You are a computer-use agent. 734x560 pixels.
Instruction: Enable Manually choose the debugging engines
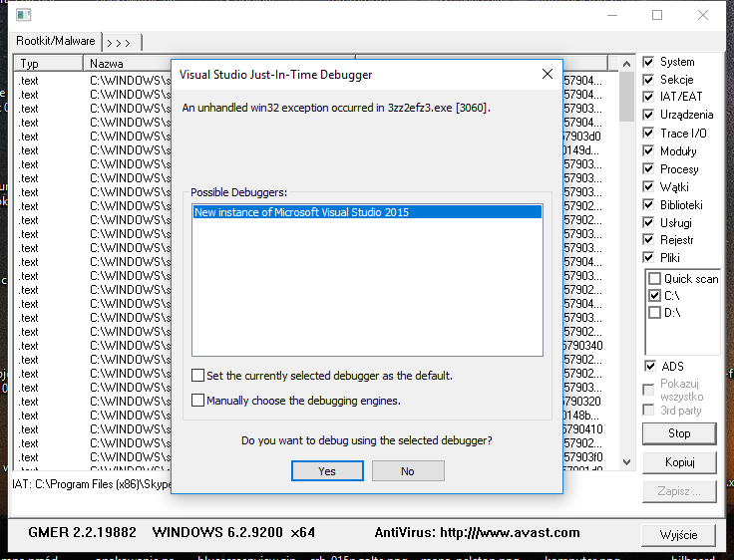click(198, 400)
